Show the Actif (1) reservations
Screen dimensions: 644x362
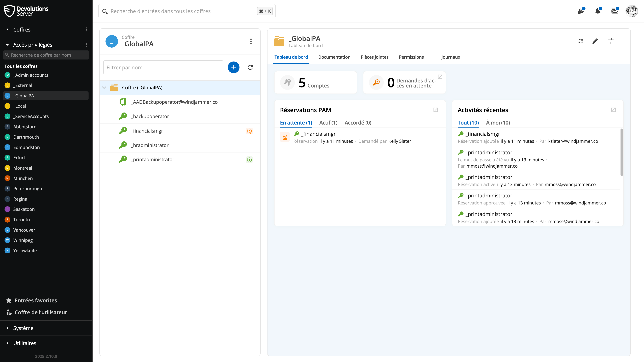[x=328, y=123]
